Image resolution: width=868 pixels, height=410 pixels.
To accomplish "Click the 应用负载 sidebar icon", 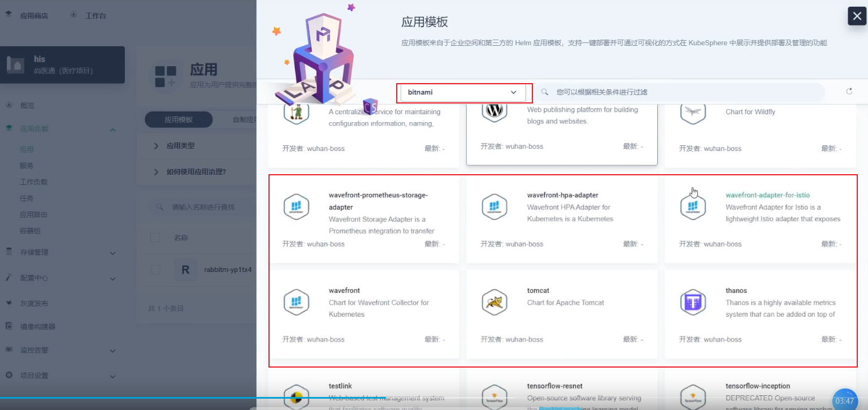I will tap(9, 129).
